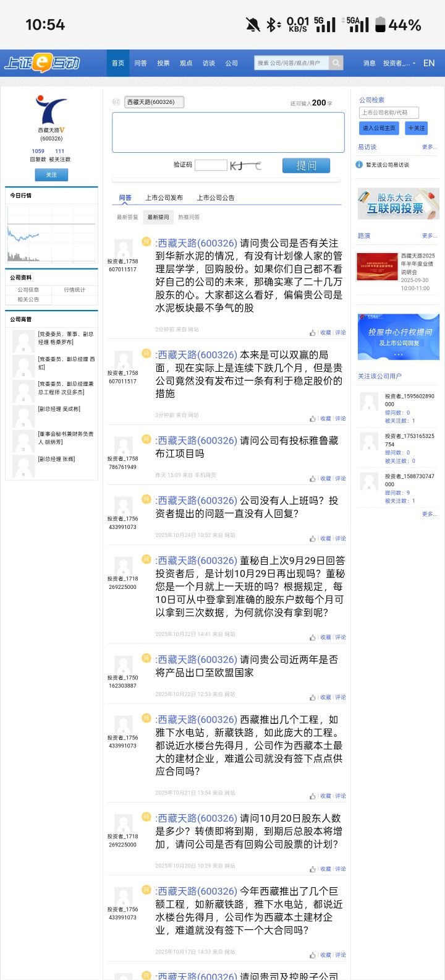
Task: Click the @ symbol before 西藏天路(600326)
Action: (x=116, y=102)
